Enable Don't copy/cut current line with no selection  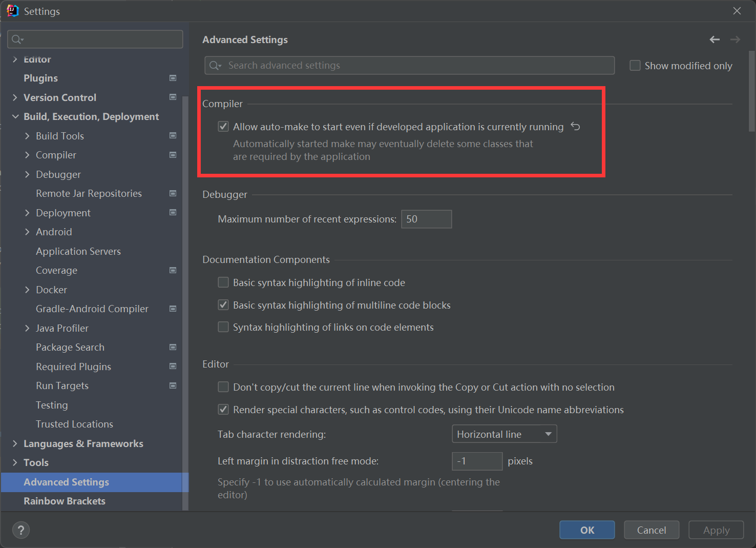pyautogui.click(x=223, y=387)
